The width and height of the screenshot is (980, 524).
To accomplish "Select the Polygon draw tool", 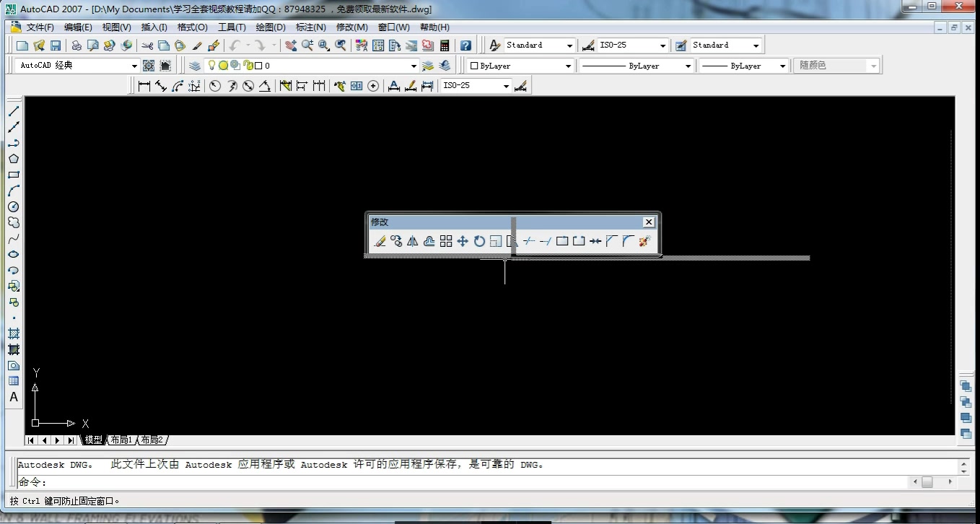I will point(14,159).
